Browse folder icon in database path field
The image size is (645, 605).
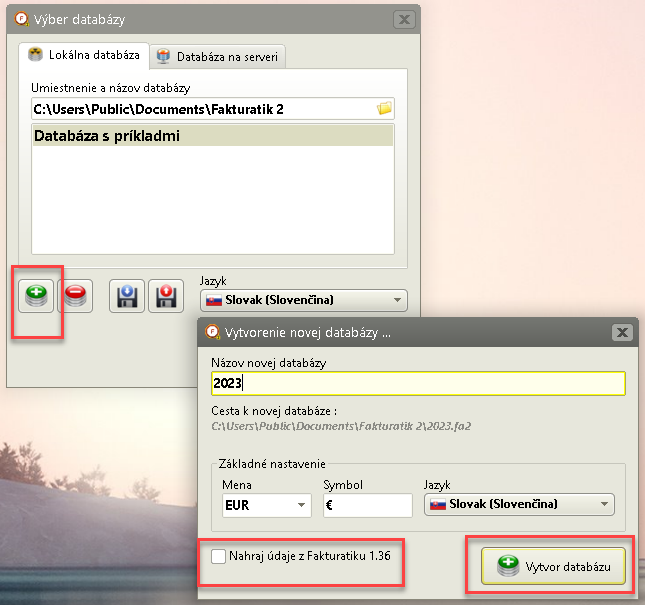(384, 109)
